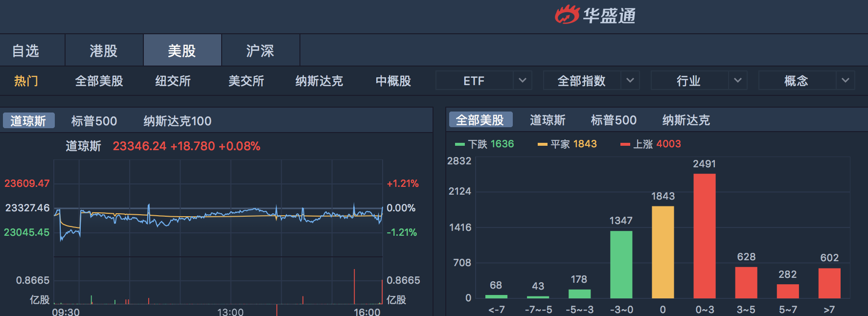Click the 热门 filter link
Viewport: 868px width, 316px height.
26,81
